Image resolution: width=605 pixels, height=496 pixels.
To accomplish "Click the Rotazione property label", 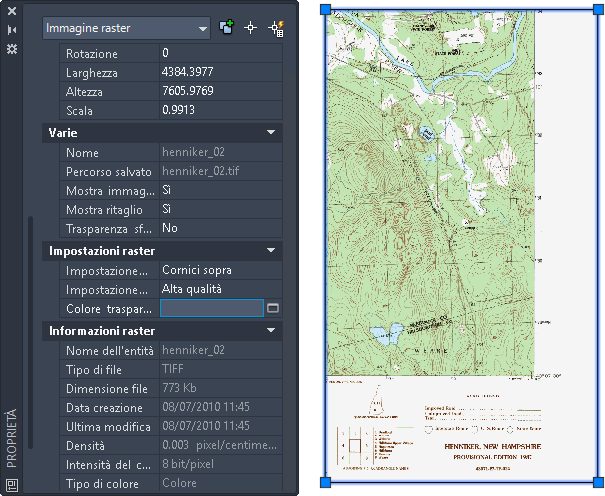I will click(91, 54).
